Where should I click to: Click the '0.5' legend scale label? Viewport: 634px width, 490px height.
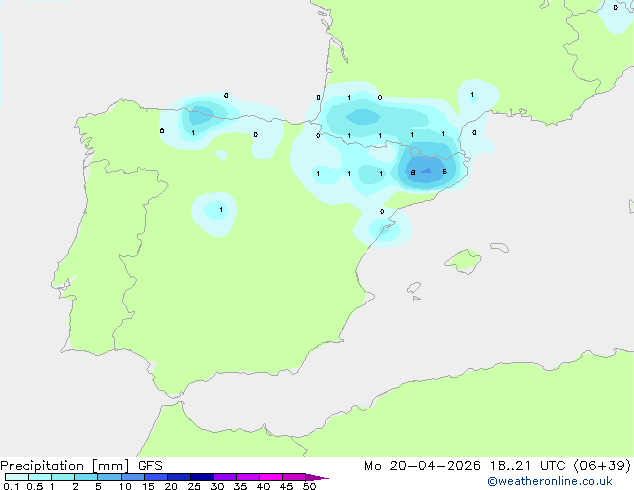point(35,486)
